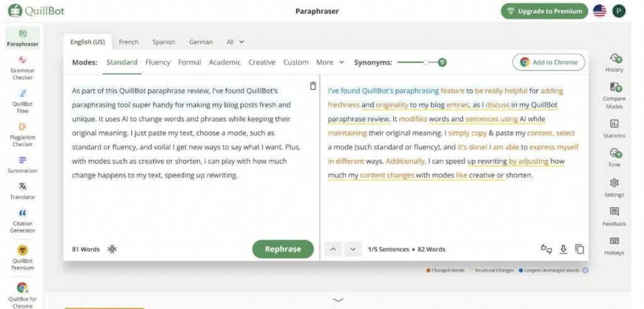The image size is (644, 309).
Task: Open the Tone panel
Action: click(x=614, y=158)
